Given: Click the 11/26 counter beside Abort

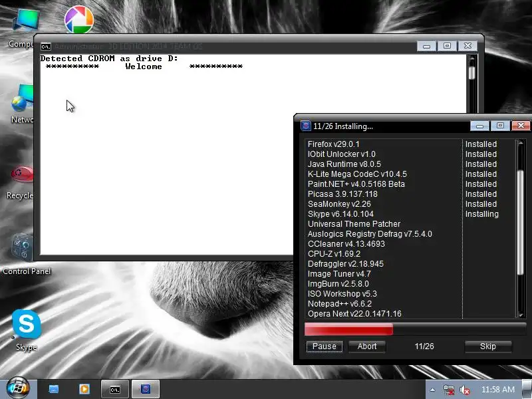Looking at the screenshot, I should click(x=424, y=346).
